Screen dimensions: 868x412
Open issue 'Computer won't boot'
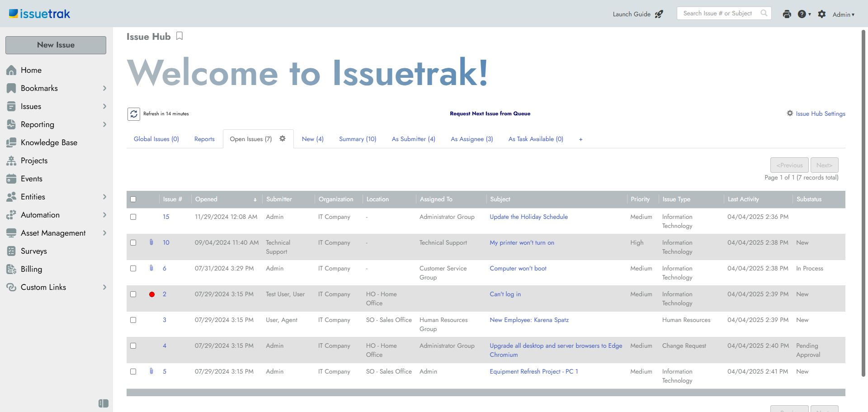(518, 268)
